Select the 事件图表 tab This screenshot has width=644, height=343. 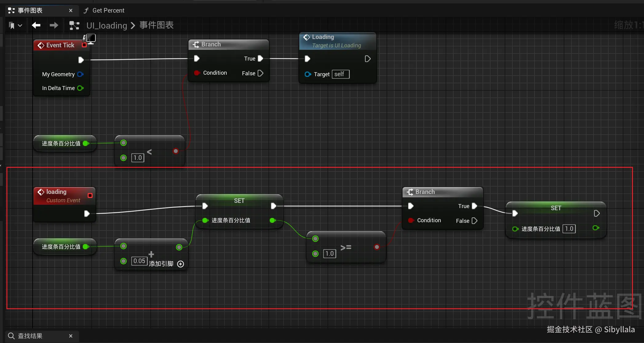(30, 10)
